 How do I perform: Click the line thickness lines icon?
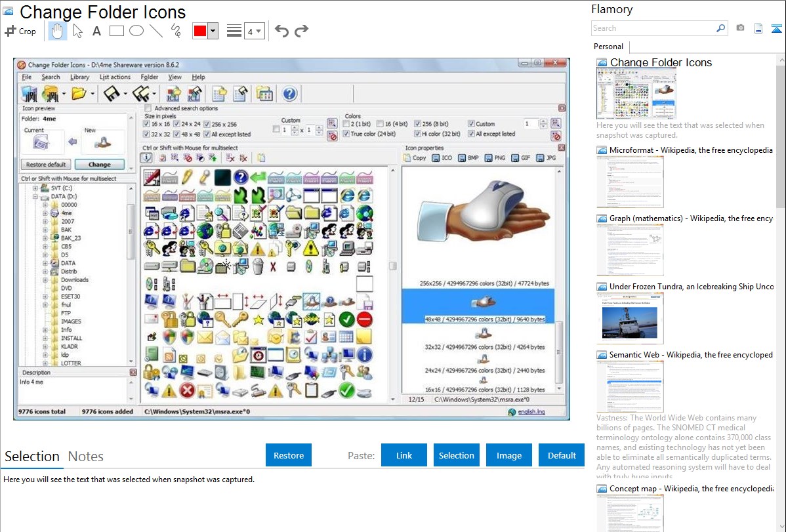click(x=234, y=31)
